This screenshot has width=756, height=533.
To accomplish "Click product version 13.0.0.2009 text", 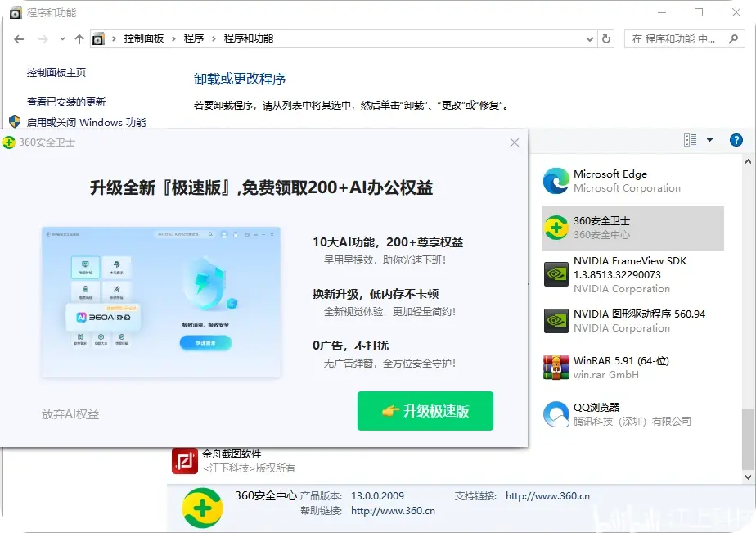I will [377, 496].
